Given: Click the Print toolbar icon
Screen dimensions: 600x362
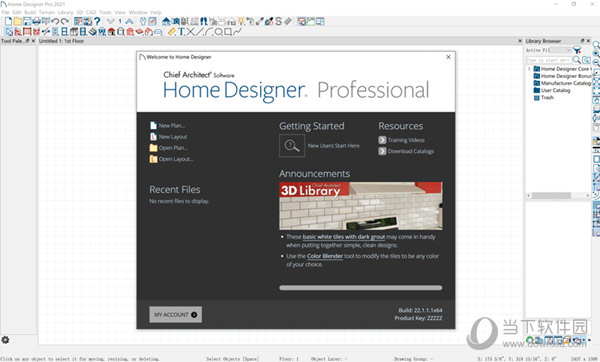Looking at the screenshot, I should point(36,21).
